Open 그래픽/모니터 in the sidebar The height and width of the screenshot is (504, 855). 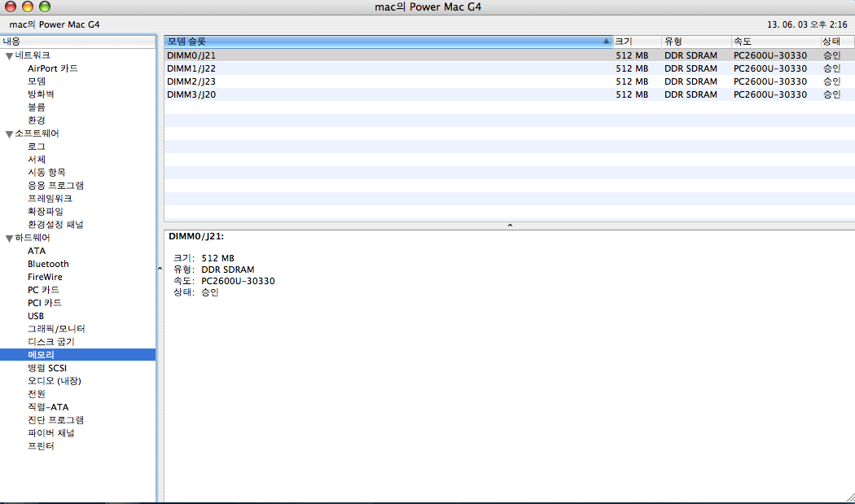55,329
